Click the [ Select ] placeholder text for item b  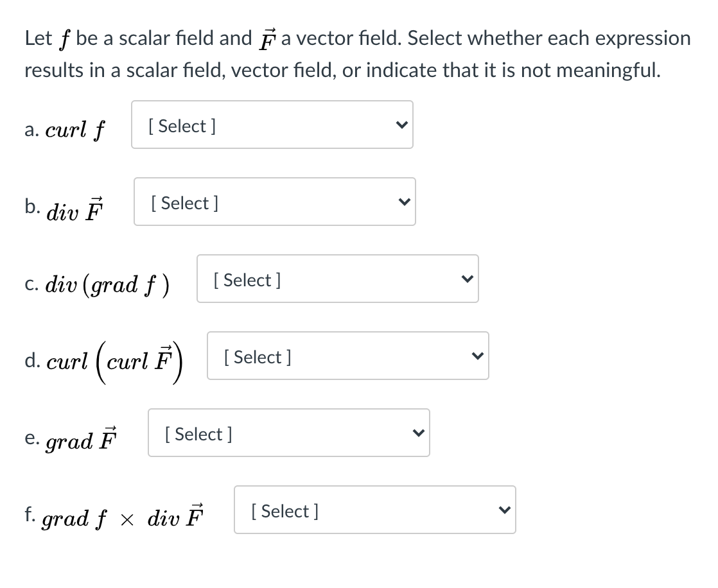(x=184, y=203)
